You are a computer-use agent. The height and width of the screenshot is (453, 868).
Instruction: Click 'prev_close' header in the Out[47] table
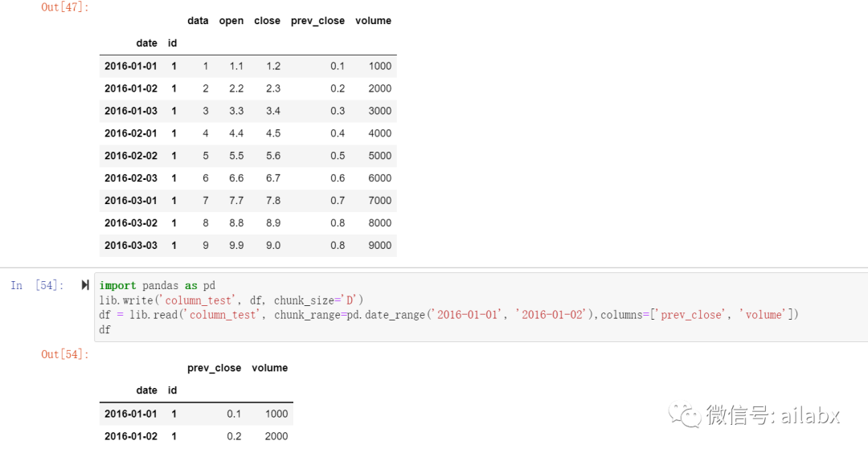tap(317, 21)
